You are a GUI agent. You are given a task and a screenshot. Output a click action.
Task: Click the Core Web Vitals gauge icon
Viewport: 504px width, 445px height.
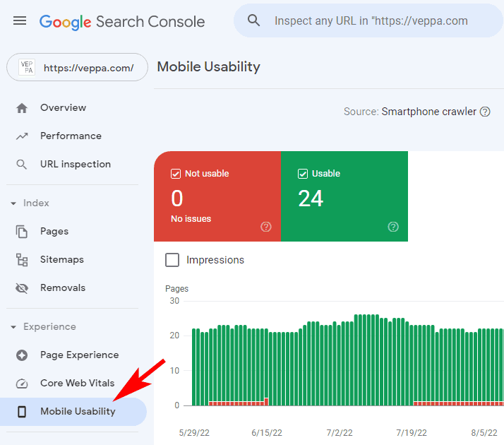(x=22, y=384)
